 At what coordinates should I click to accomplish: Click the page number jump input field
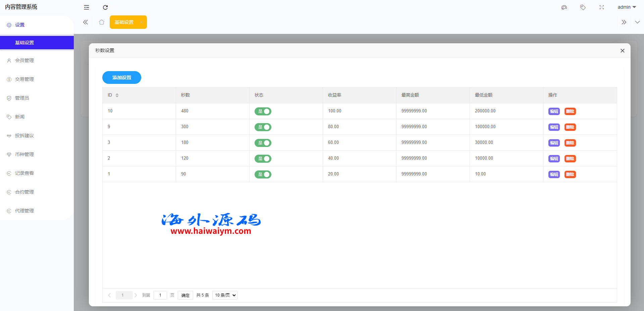(x=160, y=295)
